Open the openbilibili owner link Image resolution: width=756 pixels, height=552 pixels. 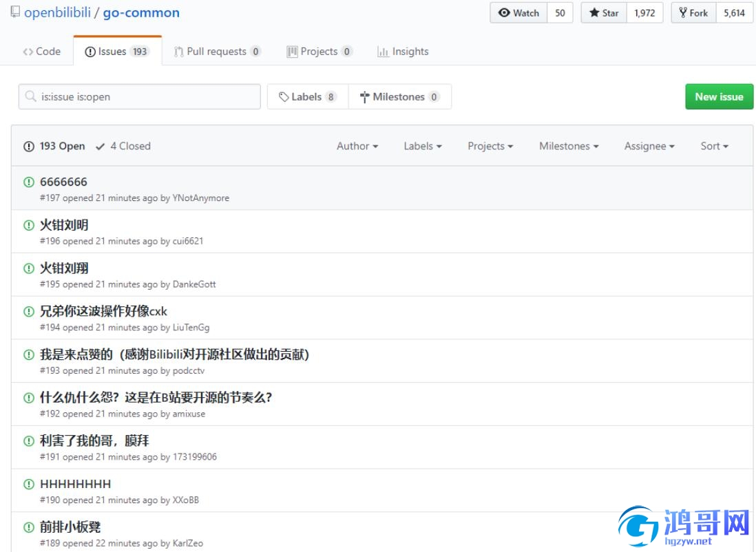[57, 12]
